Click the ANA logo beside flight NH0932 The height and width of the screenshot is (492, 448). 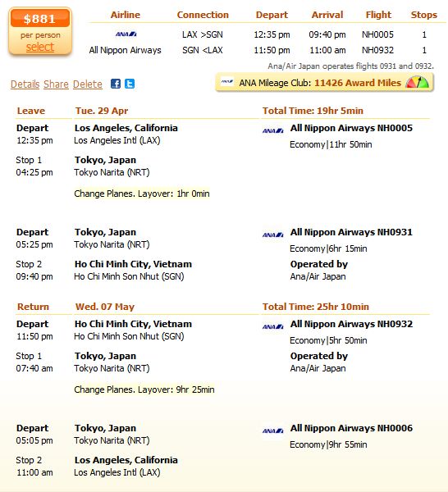272,326
